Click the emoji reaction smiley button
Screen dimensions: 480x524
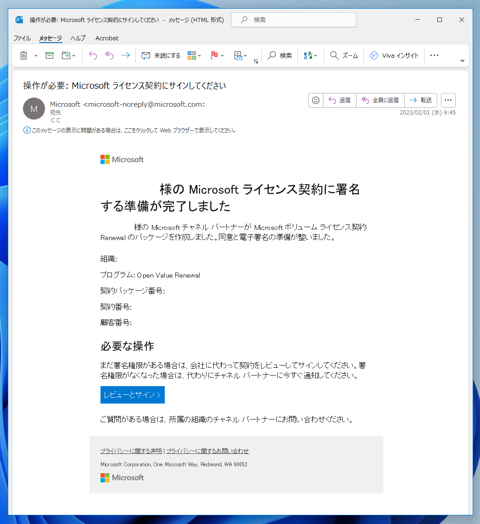pyautogui.click(x=316, y=100)
